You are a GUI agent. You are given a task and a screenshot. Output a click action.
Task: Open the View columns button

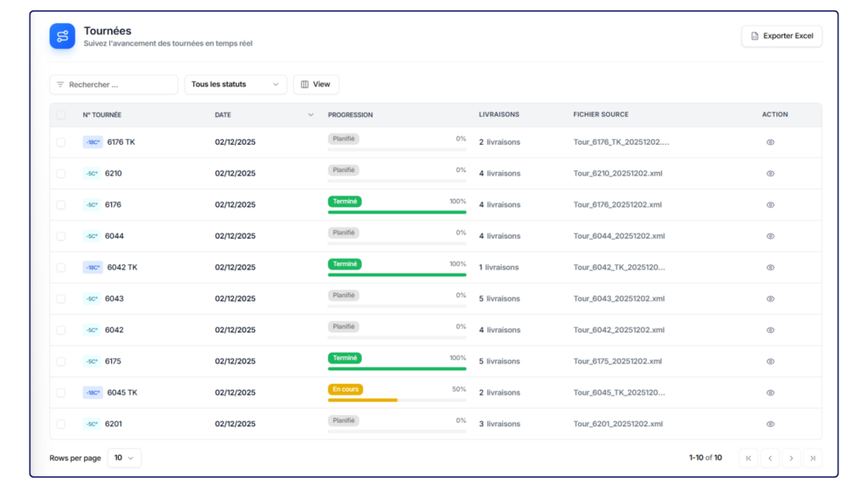point(316,85)
